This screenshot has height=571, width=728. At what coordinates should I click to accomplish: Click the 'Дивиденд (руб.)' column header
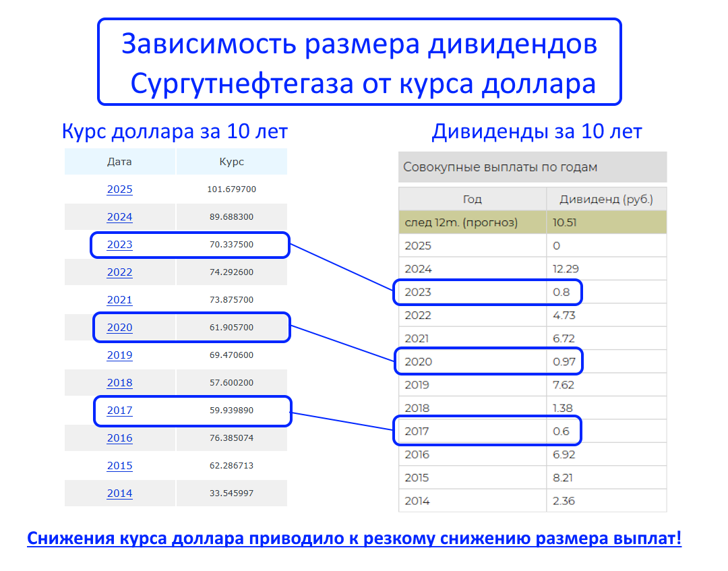[607, 199]
